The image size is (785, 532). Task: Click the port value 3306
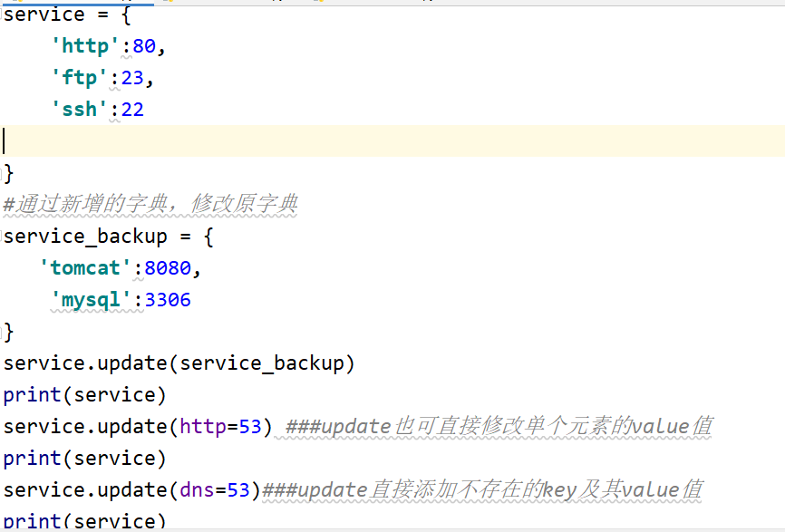click(x=168, y=300)
